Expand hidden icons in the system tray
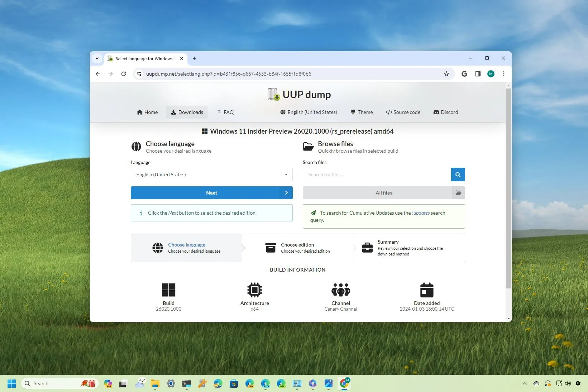Viewport: 588px width, 392px height. pyautogui.click(x=525, y=383)
